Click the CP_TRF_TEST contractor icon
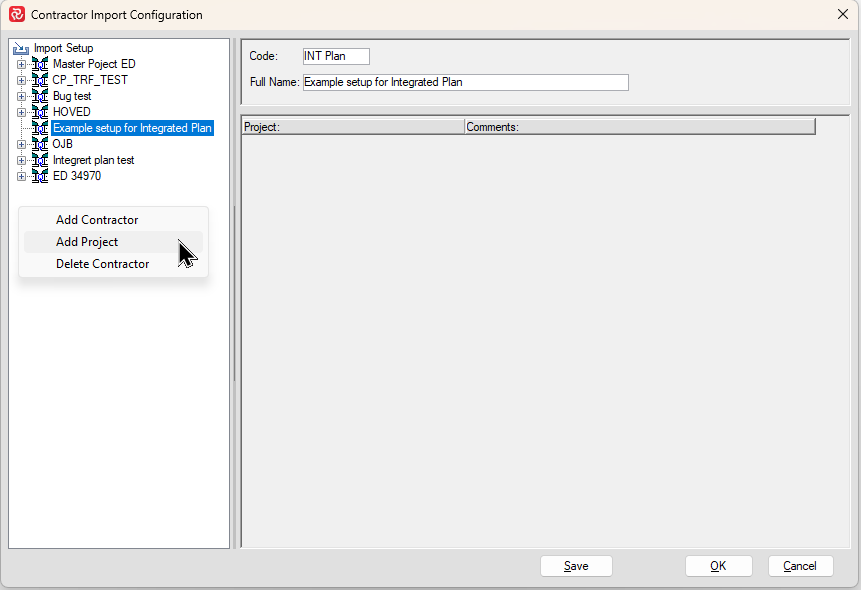Viewport: 861px width, 590px height. tap(40, 80)
